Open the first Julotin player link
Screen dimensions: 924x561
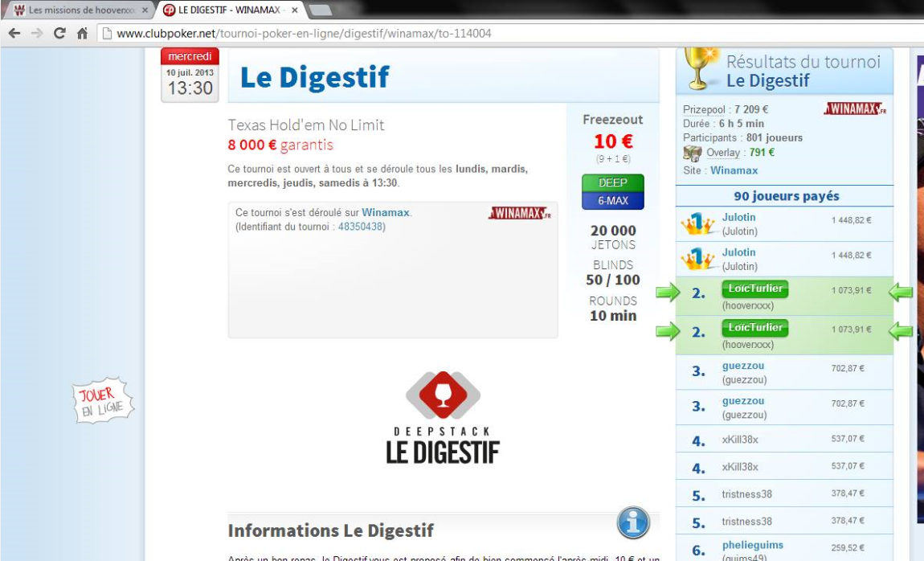738,218
